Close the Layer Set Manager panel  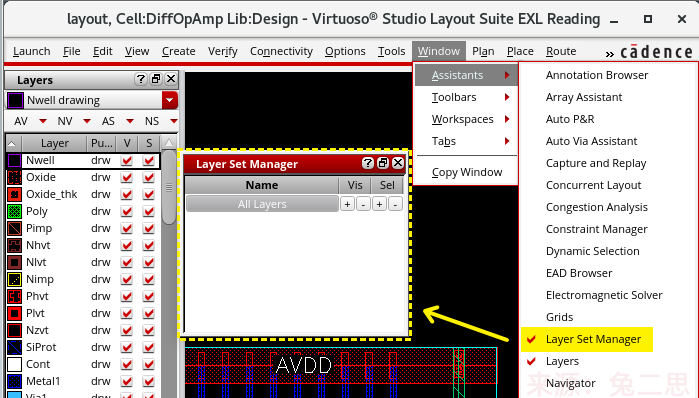tap(398, 163)
